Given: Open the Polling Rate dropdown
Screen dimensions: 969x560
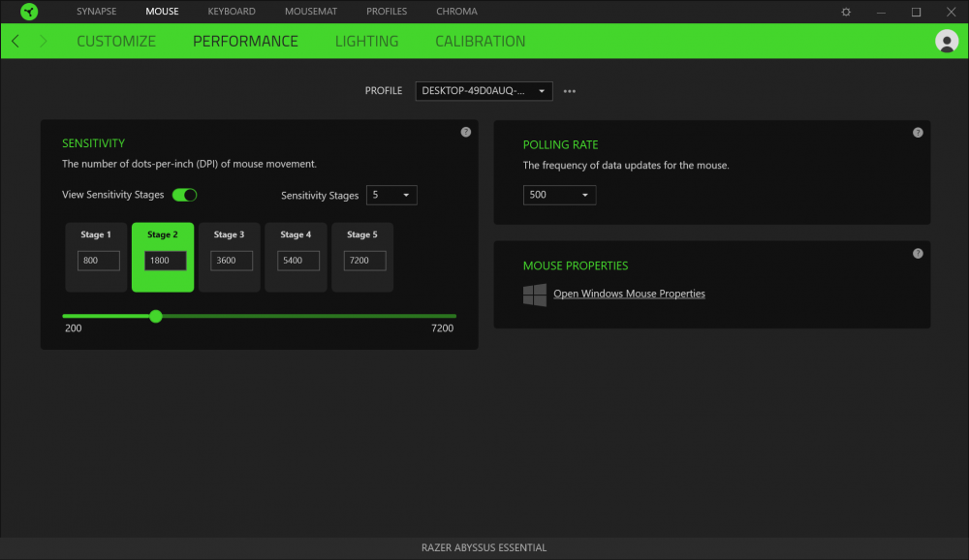Looking at the screenshot, I should [x=559, y=195].
